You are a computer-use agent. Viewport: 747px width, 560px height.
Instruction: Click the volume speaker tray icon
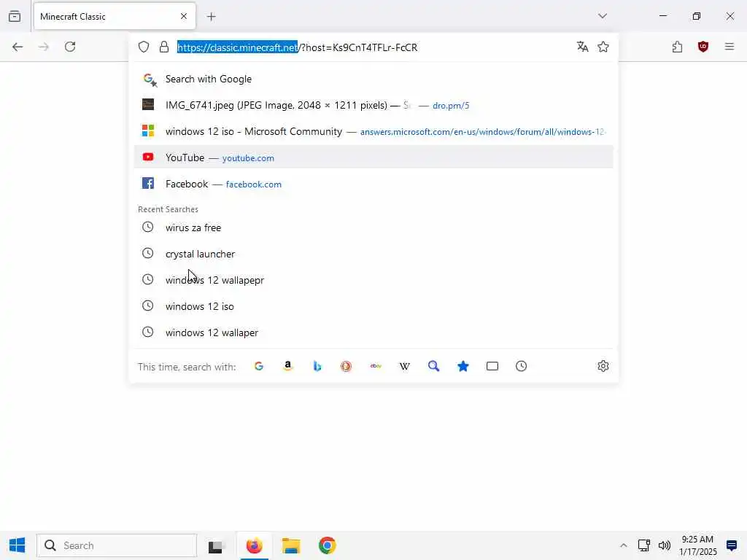pos(664,545)
